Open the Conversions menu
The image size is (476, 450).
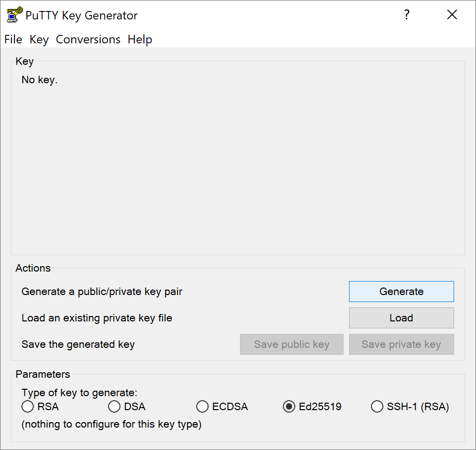[x=88, y=39]
